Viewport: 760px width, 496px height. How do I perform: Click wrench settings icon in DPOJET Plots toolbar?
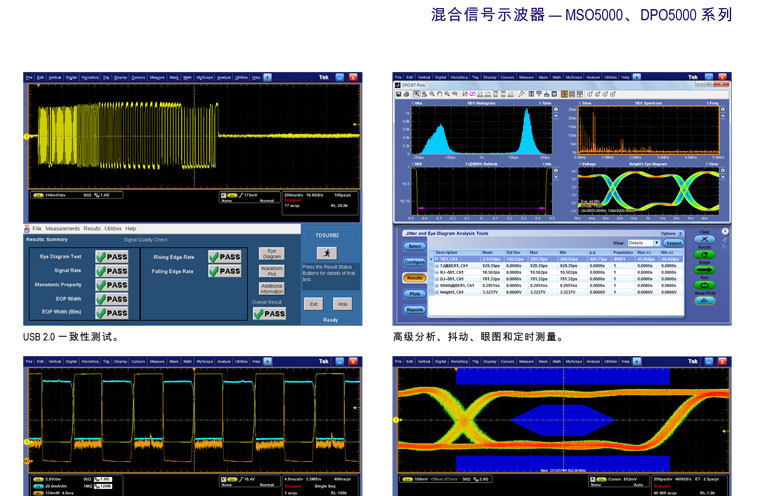522,94
